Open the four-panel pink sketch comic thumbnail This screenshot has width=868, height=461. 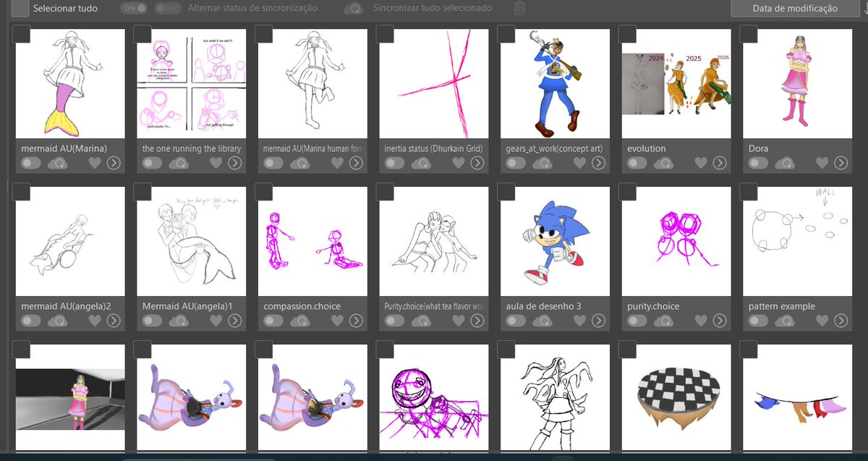tap(192, 83)
